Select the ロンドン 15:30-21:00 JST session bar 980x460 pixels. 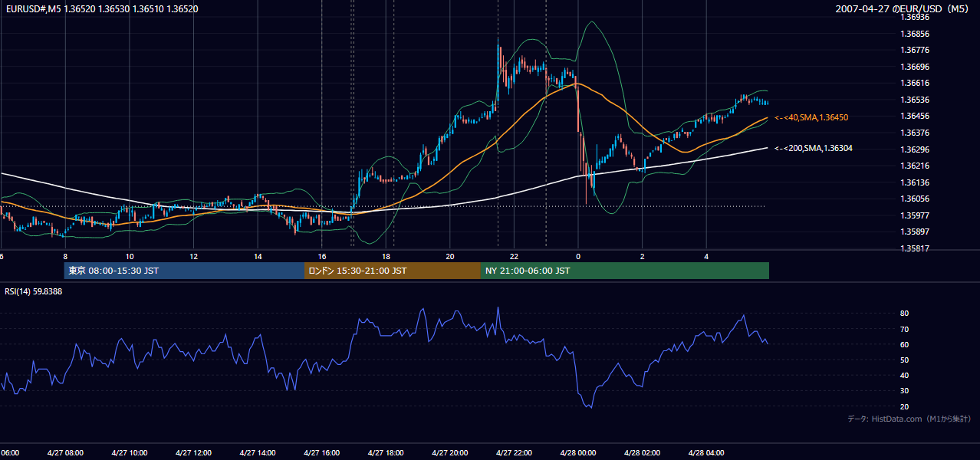[393, 271]
